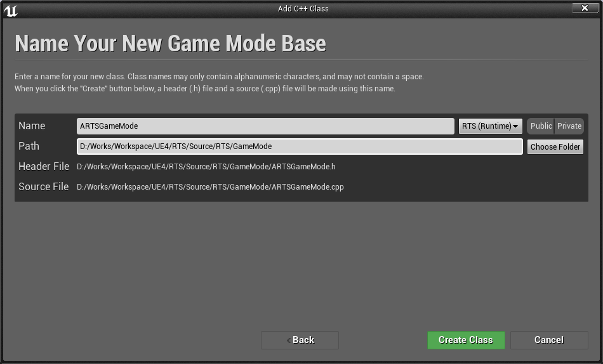The height and width of the screenshot is (364, 603).
Task: Open the Choose Folder browser
Action: pos(555,147)
